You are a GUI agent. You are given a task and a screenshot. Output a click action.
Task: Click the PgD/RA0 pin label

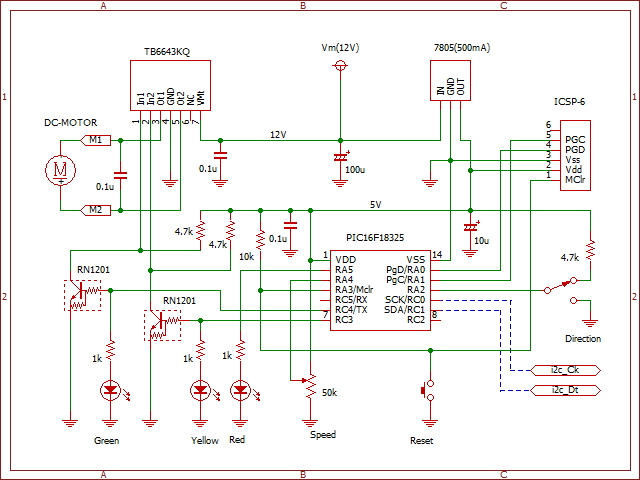(x=405, y=270)
